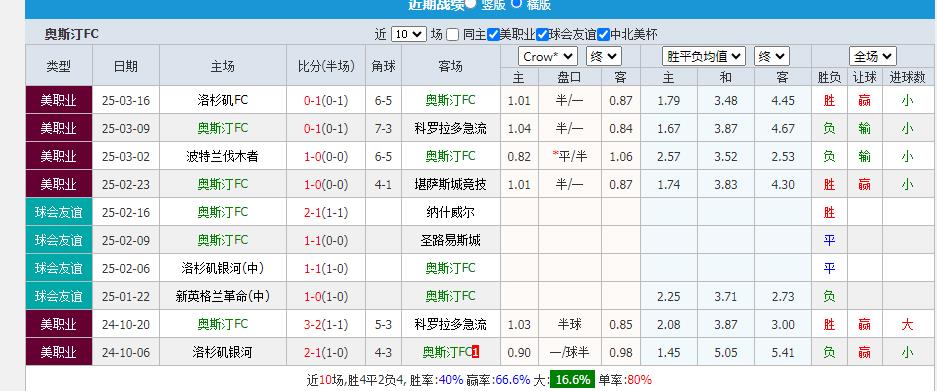Image resolution: width=937 pixels, height=391 pixels.
Task: Click the 4-1 corner count cell
Action: click(383, 185)
